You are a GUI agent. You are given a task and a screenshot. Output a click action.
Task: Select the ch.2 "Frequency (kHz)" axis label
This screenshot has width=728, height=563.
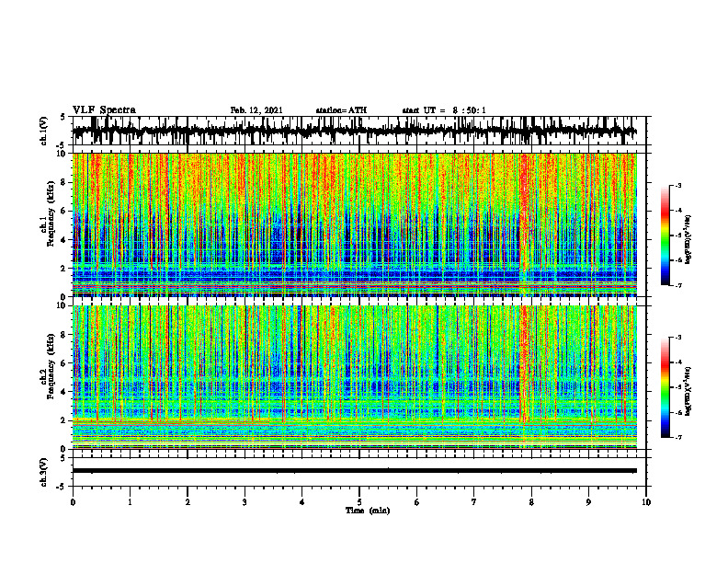click(51, 366)
